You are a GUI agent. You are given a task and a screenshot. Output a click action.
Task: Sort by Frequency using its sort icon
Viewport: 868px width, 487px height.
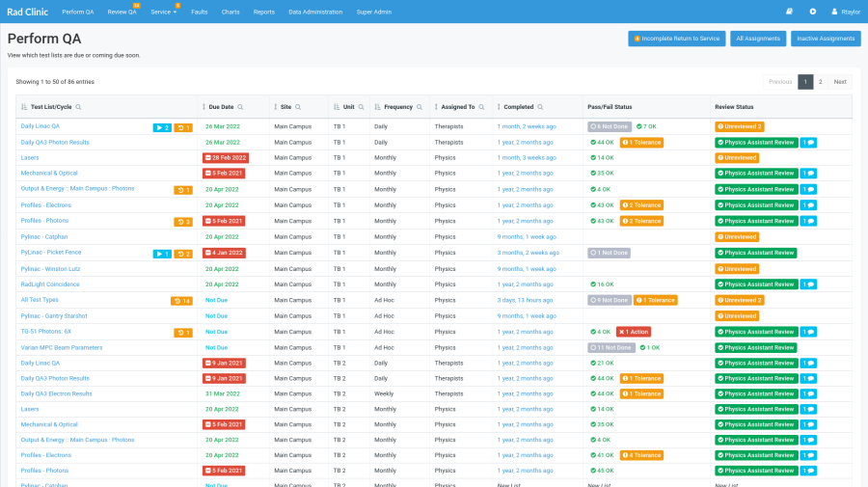377,107
